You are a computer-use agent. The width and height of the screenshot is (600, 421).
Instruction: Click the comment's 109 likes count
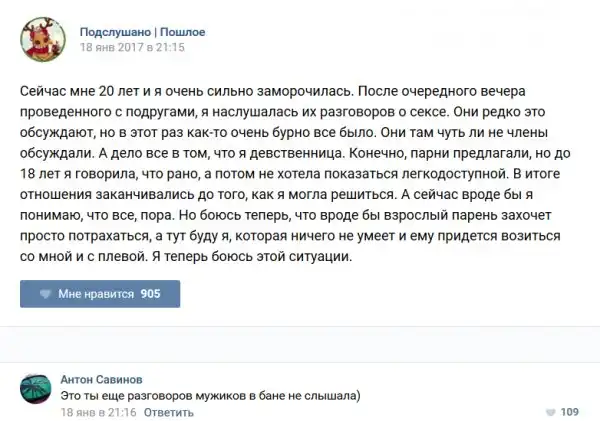tap(569, 412)
